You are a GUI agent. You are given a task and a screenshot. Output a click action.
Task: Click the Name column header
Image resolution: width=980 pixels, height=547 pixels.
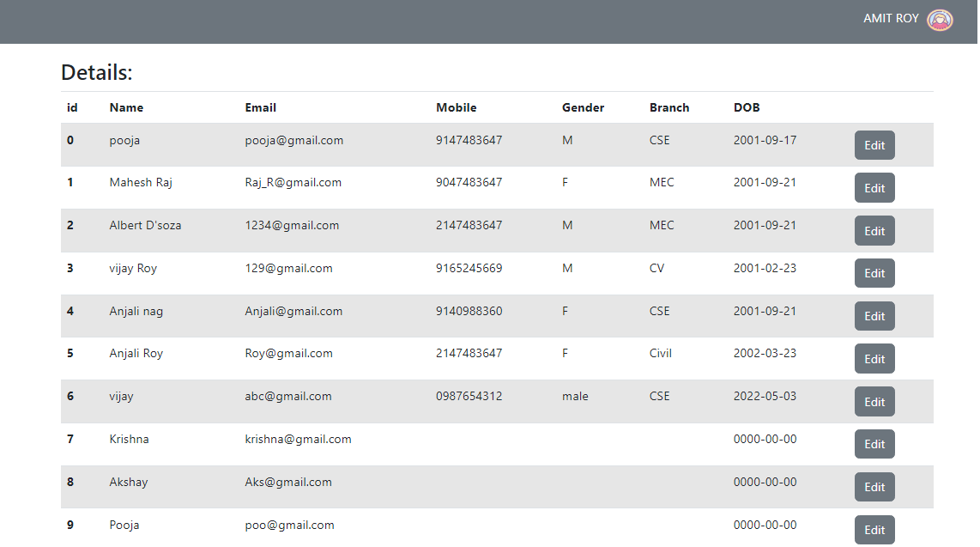pyautogui.click(x=126, y=107)
